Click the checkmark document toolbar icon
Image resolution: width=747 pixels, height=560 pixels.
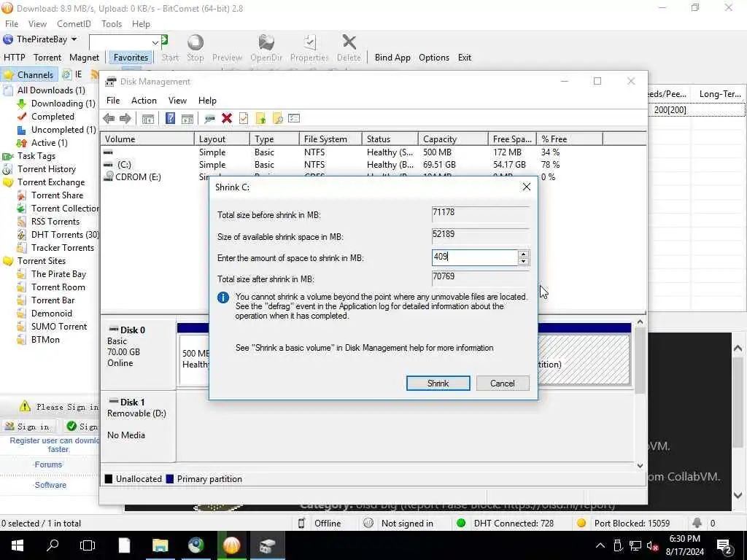coord(244,118)
